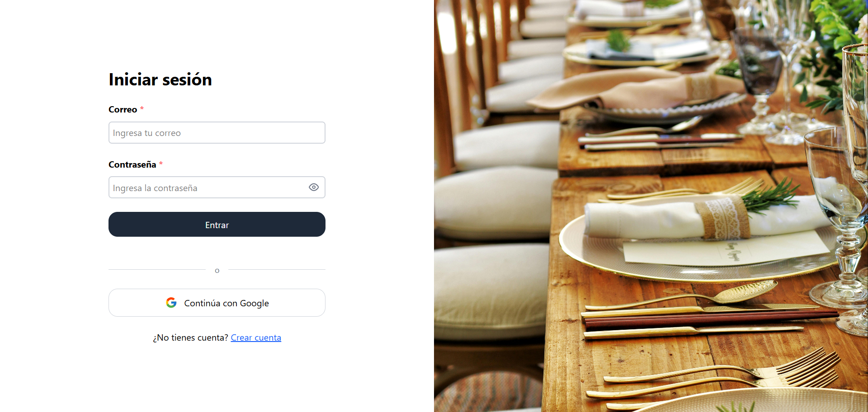
Task: Click the divider line left of "o"
Action: click(157, 270)
